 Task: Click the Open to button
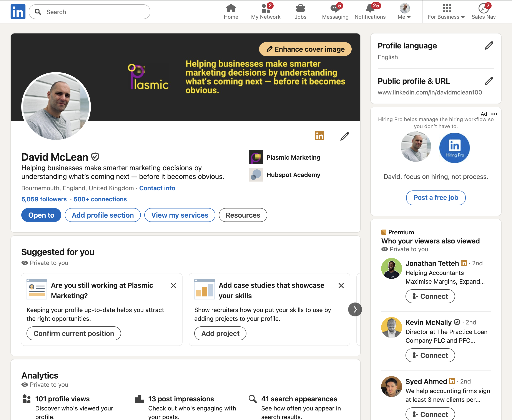click(x=41, y=215)
